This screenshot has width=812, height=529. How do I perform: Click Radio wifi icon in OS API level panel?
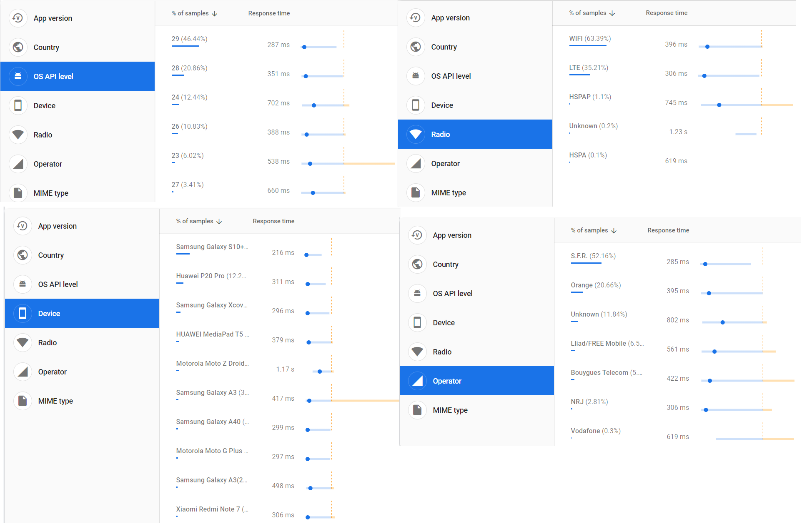coord(18,135)
